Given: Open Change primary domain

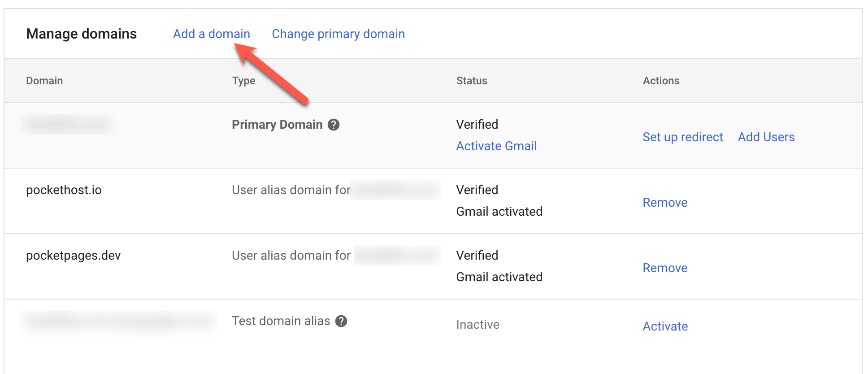Looking at the screenshot, I should [338, 34].
